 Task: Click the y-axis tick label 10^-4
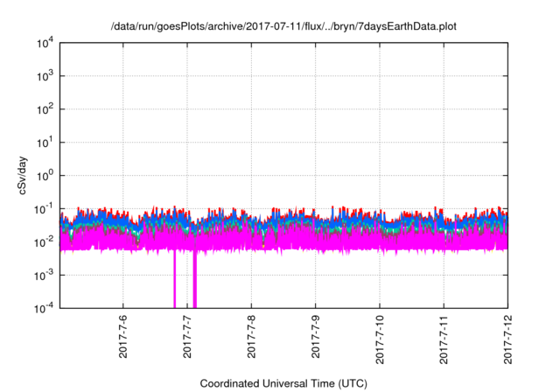click(x=44, y=308)
